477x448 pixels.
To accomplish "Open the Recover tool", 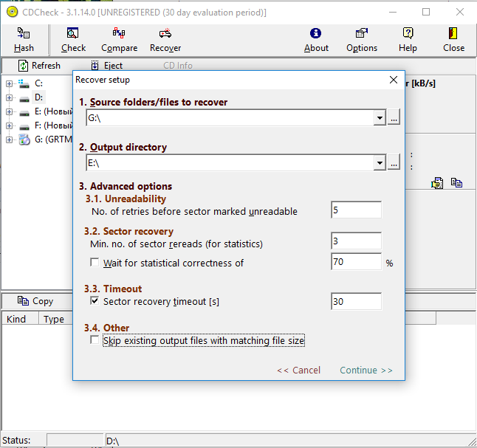I will coord(165,40).
